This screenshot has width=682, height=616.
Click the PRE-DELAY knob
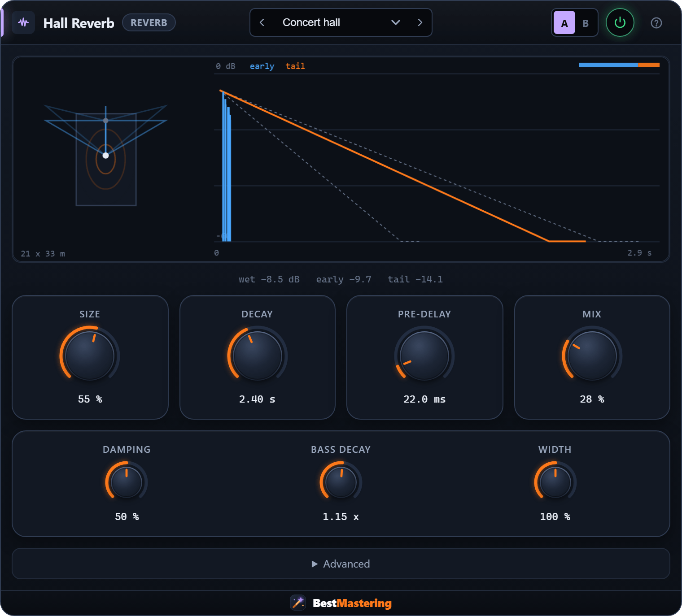(x=424, y=356)
